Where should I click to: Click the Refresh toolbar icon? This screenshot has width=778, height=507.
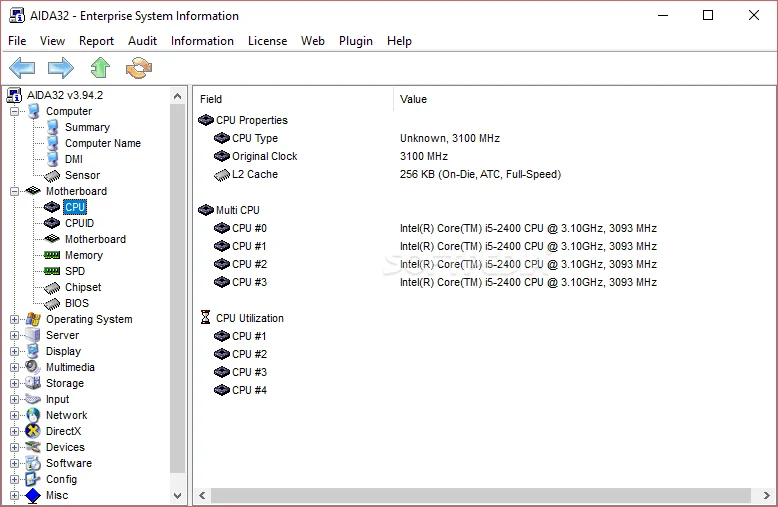coord(139,68)
